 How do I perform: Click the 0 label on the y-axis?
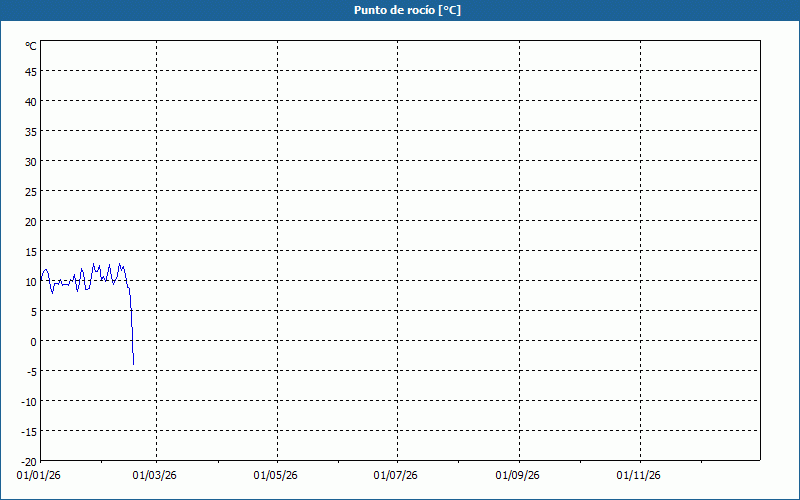pos(33,341)
